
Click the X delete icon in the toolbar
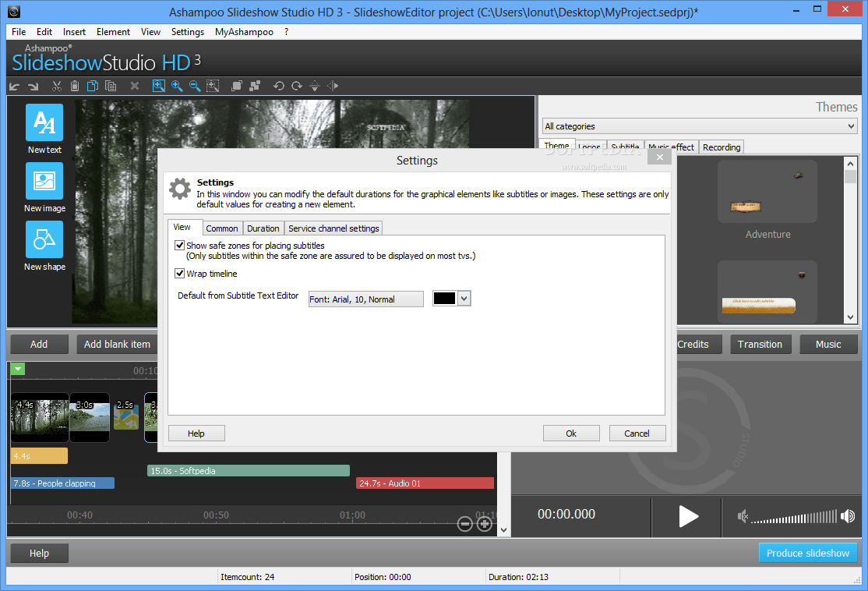pyautogui.click(x=135, y=86)
